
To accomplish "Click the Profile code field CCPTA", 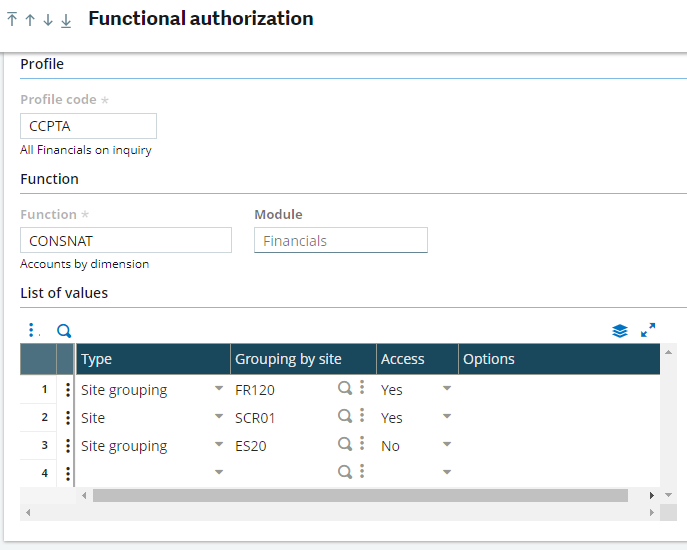I will pos(88,126).
